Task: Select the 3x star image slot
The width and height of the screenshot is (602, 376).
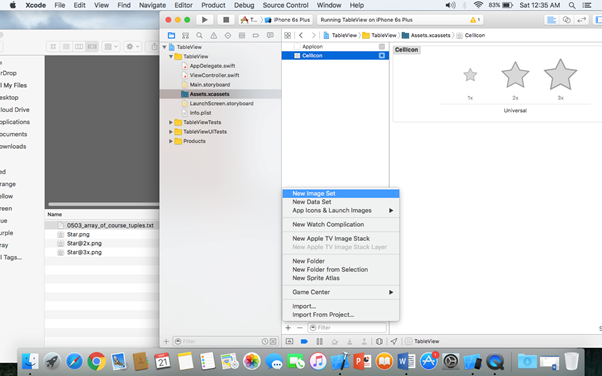Action: (560, 75)
